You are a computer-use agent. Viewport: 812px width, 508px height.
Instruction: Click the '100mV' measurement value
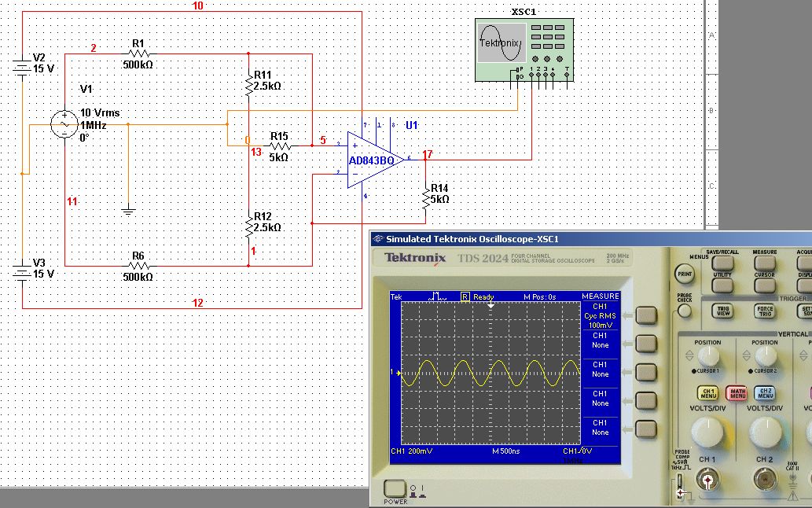pyautogui.click(x=601, y=326)
